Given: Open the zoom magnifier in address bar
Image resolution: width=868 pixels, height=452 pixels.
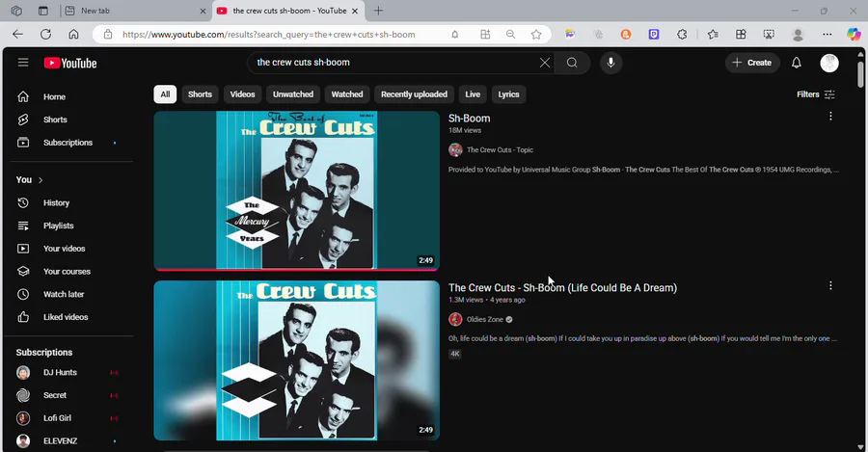Looking at the screenshot, I should coord(510,35).
